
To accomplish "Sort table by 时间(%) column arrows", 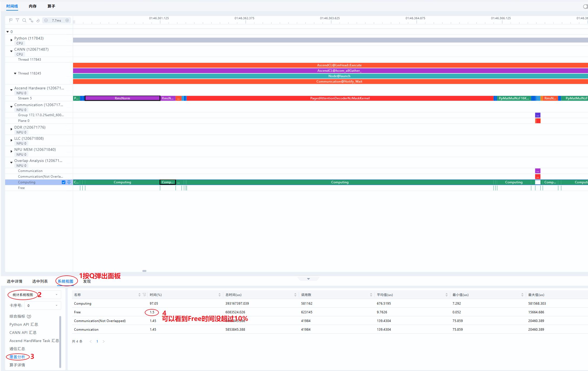I will click(219, 295).
